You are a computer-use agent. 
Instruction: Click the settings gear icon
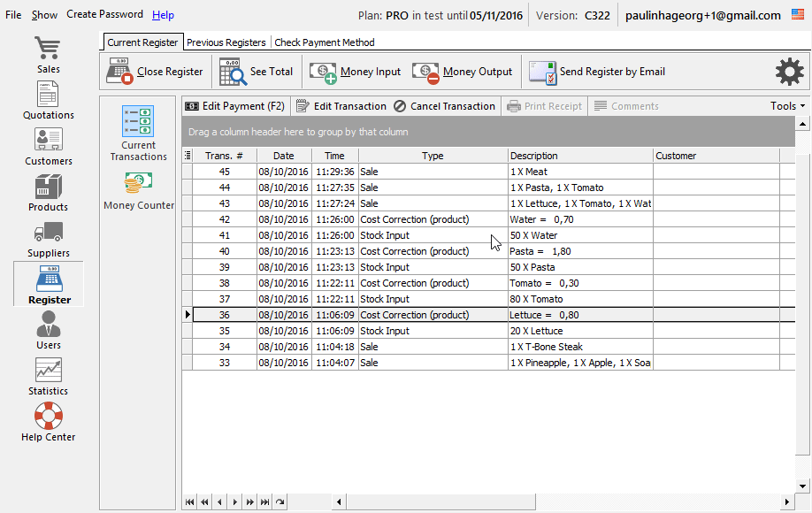tap(789, 72)
